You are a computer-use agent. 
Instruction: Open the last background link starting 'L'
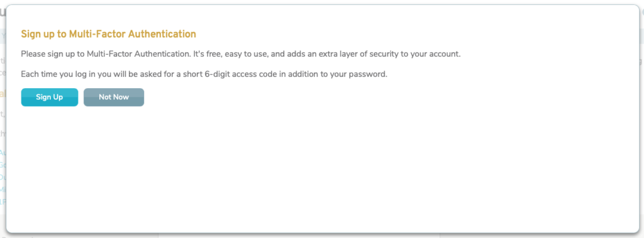point(3,202)
